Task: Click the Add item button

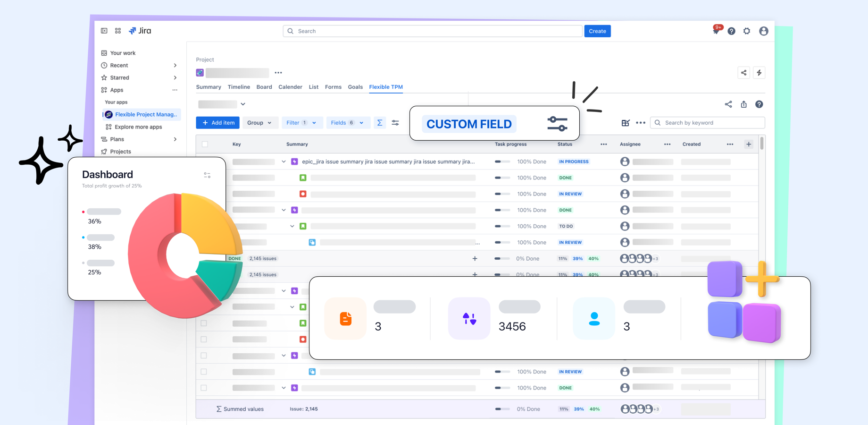Action: [x=218, y=123]
